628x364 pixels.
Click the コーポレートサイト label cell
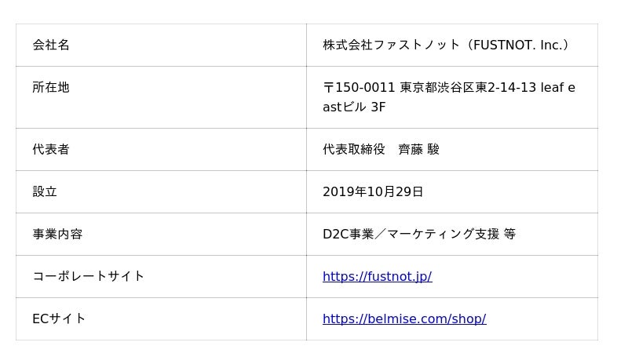point(89,276)
